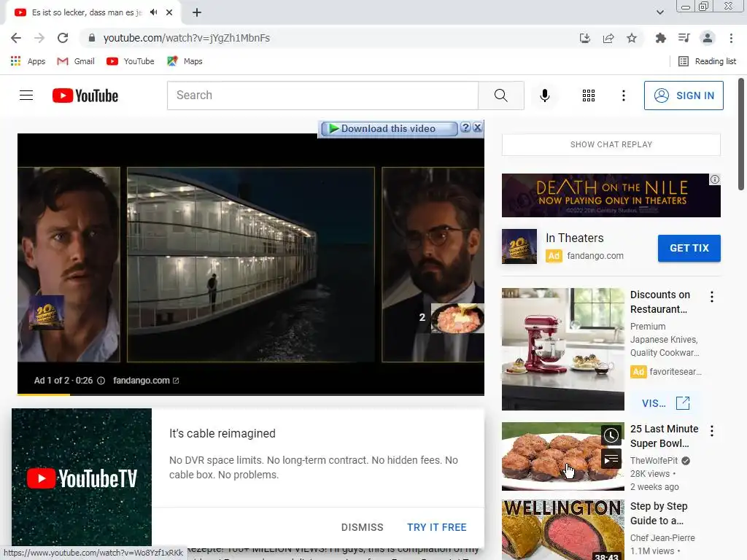Click the In Theaters ad title

tap(575, 238)
